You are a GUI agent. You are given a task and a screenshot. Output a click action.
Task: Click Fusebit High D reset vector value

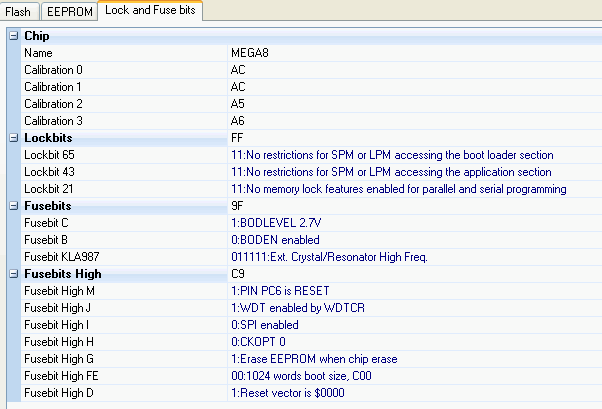pos(415,393)
